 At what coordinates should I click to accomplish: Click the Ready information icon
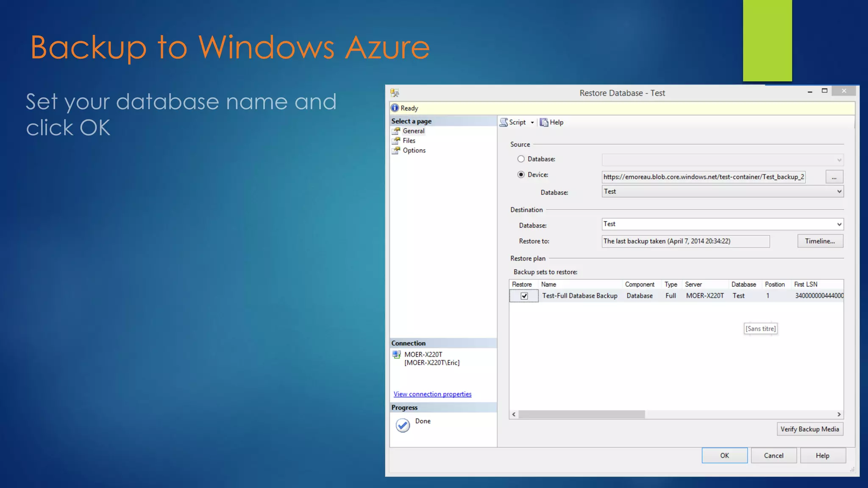click(x=395, y=108)
